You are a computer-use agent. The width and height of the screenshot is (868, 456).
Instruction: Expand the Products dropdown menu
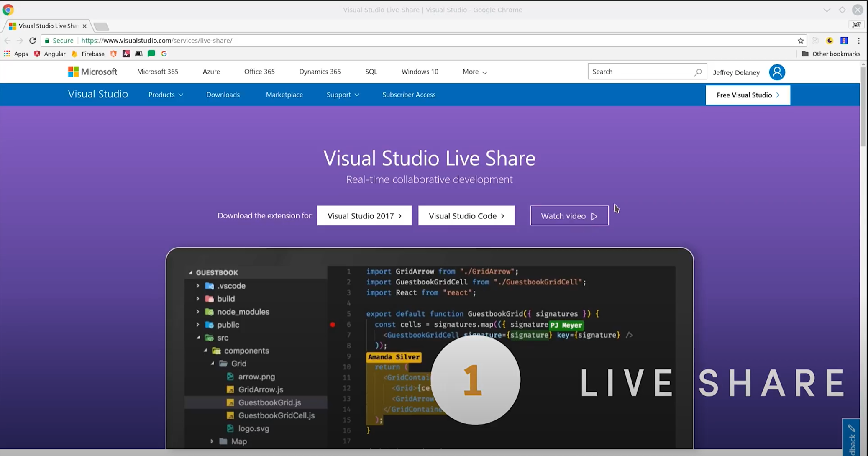166,95
